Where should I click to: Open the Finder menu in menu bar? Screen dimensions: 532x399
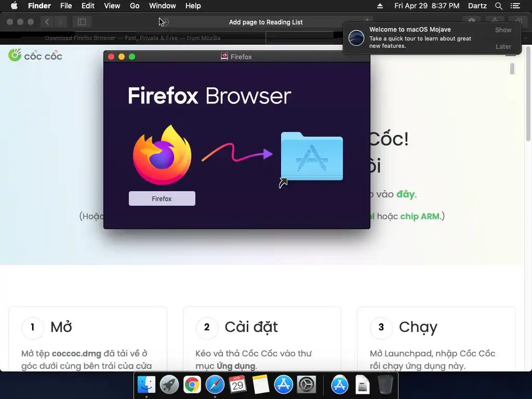click(39, 6)
